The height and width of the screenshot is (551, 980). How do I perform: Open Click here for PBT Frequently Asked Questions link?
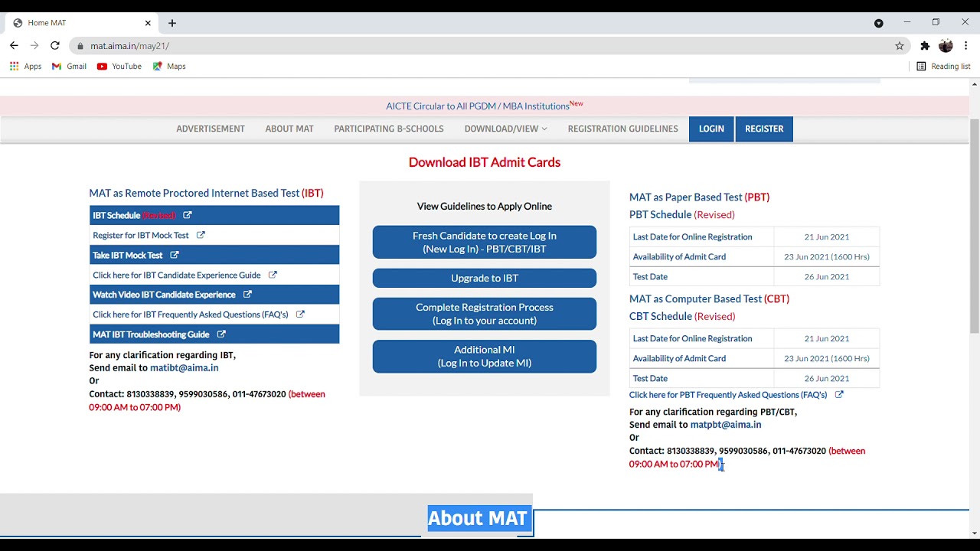pyautogui.click(x=728, y=394)
